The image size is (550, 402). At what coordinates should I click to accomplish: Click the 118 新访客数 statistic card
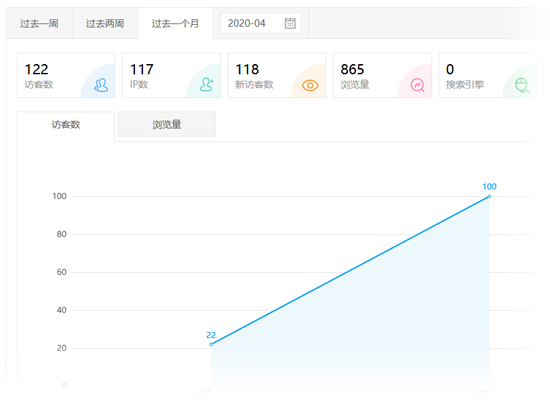point(277,75)
